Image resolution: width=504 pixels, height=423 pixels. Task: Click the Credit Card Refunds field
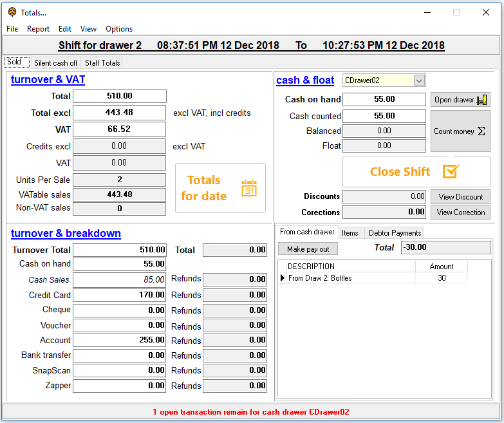click(235, 295)
